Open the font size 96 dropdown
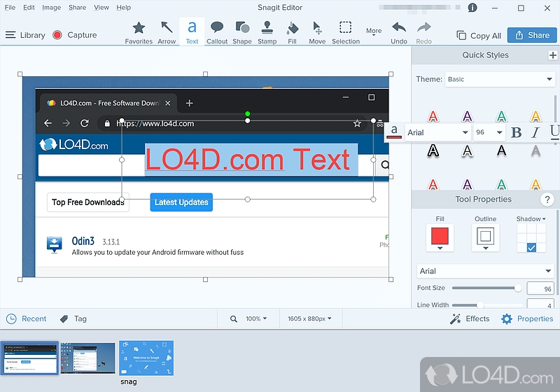The width and height of the screenshot is (560, 392). (489, 132)
